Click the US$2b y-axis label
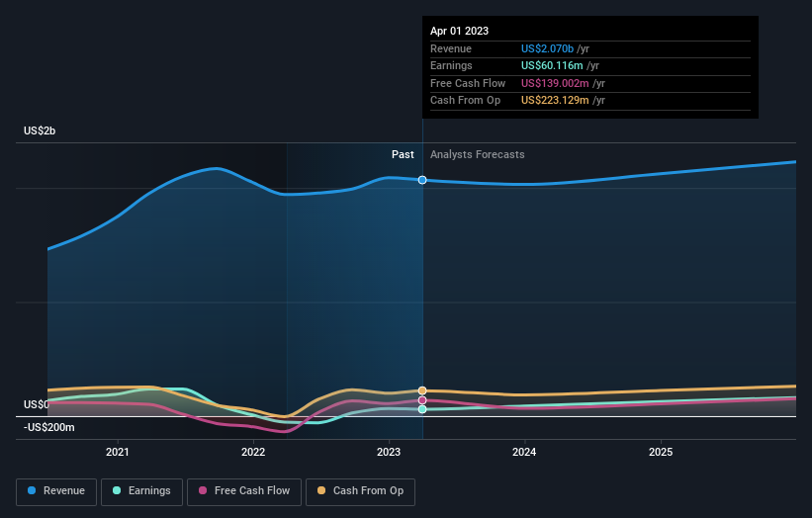 click(x=40, y=130)
